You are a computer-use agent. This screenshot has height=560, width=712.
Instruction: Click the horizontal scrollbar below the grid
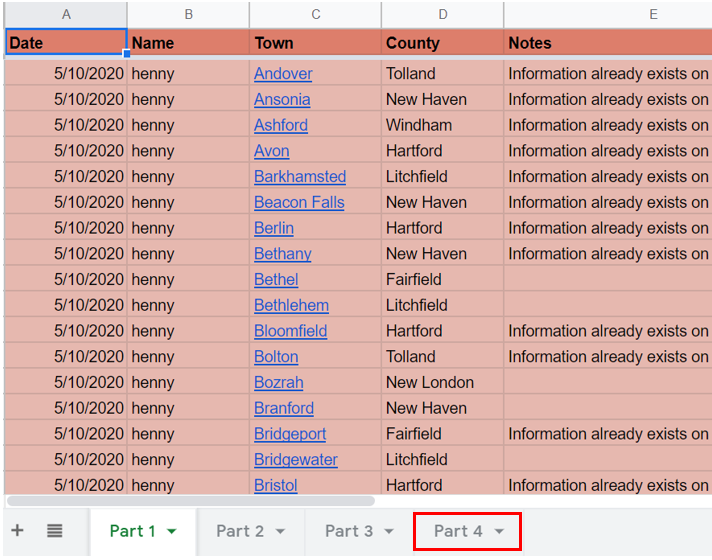pos(190,501)
